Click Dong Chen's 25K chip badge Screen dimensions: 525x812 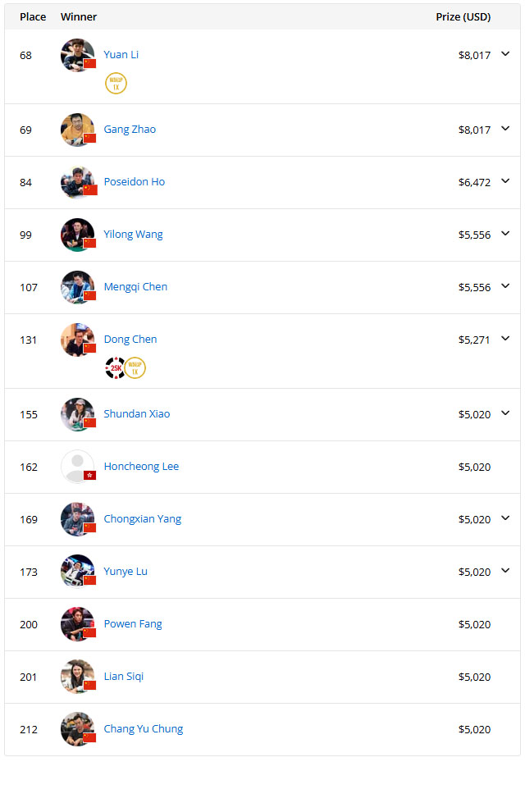click(x=115, y=368)
